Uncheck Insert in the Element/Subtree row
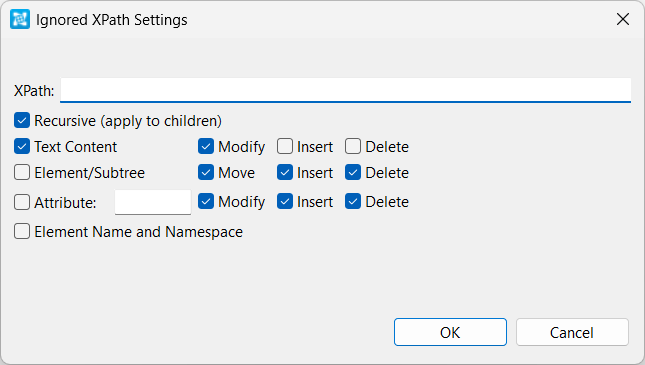Screen dimensions: 645x365 [x=285, y=172]
